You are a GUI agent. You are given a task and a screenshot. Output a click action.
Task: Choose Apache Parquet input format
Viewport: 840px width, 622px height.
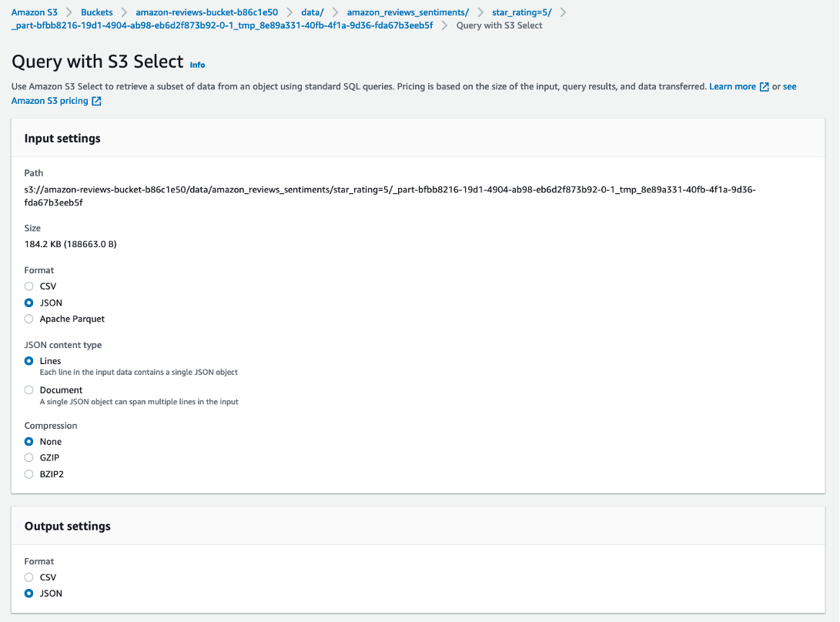click(x=29, y=319)
